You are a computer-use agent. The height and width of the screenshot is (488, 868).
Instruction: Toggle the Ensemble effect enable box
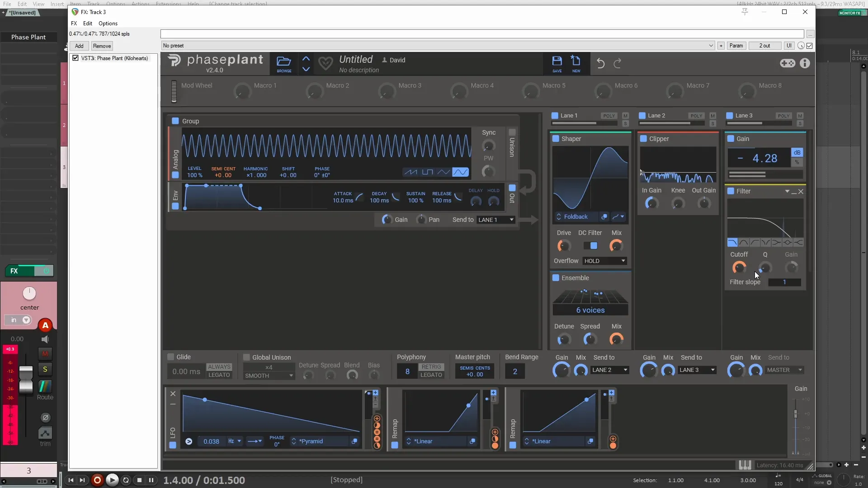tap(556, 278)
